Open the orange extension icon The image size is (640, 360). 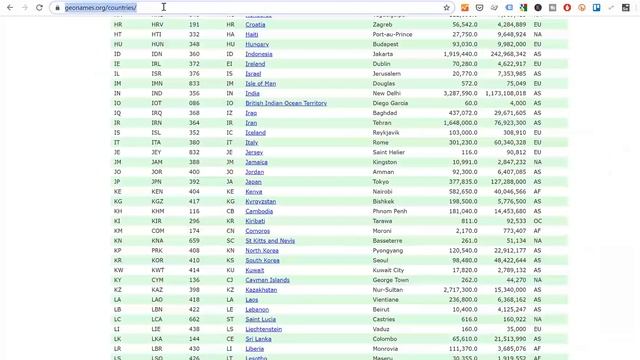(464, 8)
